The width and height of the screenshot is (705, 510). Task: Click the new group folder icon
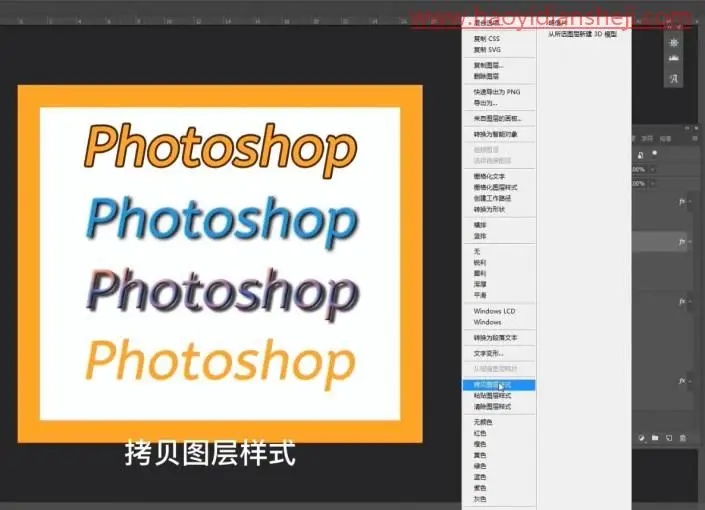(655, 438)
